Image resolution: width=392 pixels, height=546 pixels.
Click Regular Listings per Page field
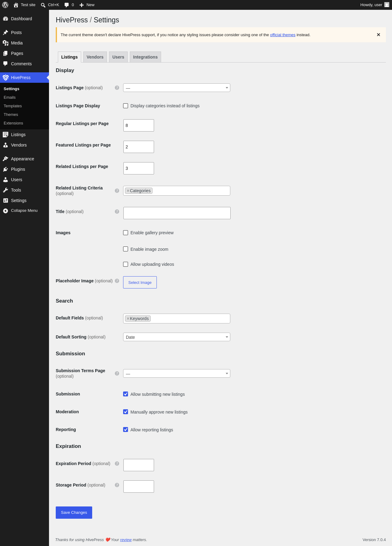click(139, 125)
